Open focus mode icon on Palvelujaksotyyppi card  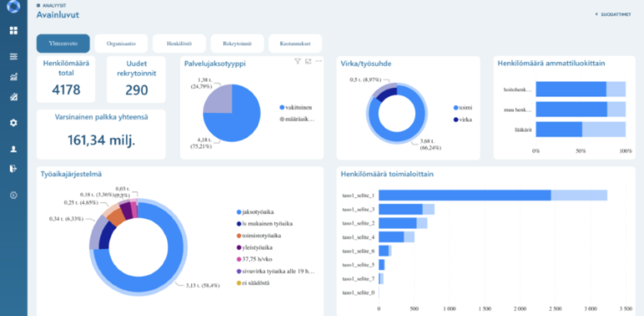[x=308, y=61]
